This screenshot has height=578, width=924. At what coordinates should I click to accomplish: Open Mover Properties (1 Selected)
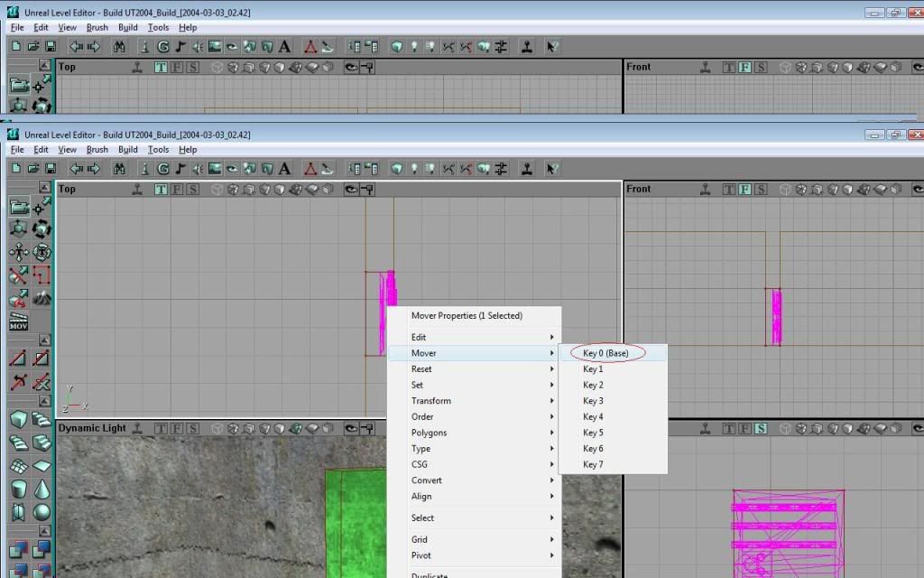467,316
